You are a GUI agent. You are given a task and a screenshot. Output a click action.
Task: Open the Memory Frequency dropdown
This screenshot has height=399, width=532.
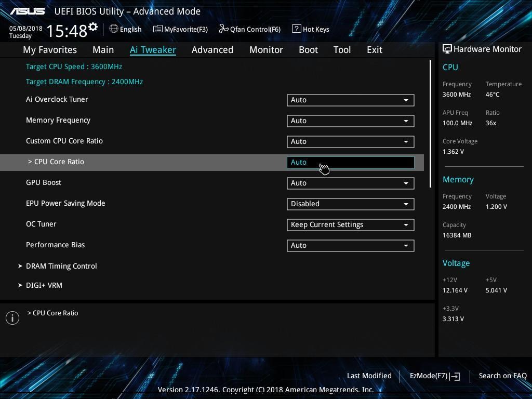350,121
